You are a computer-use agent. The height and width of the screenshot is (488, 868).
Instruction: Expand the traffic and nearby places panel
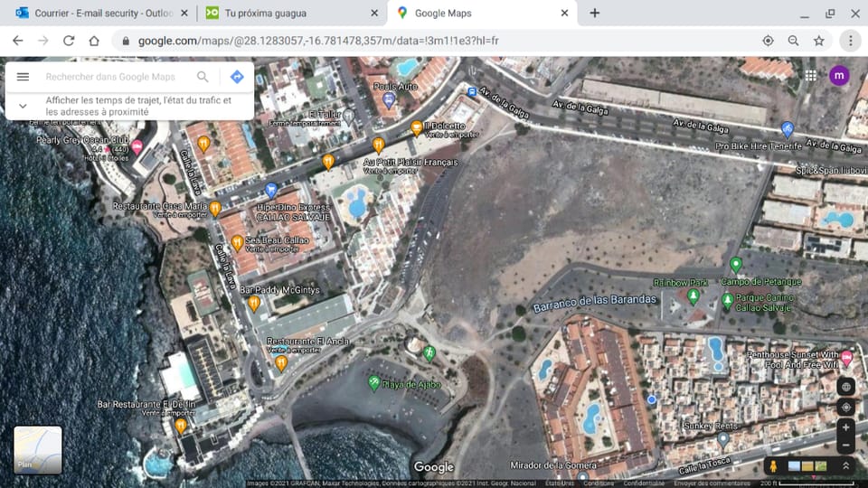(23, 106)
